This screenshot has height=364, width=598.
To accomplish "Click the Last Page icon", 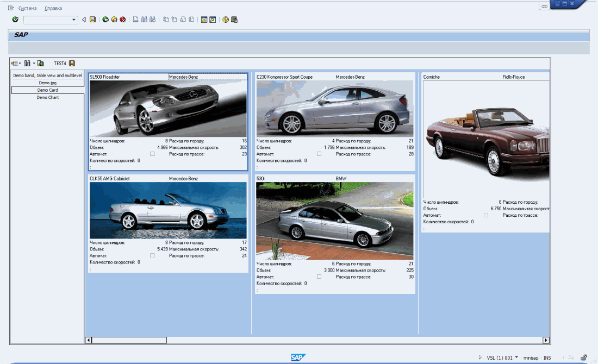I will [191, 20].
